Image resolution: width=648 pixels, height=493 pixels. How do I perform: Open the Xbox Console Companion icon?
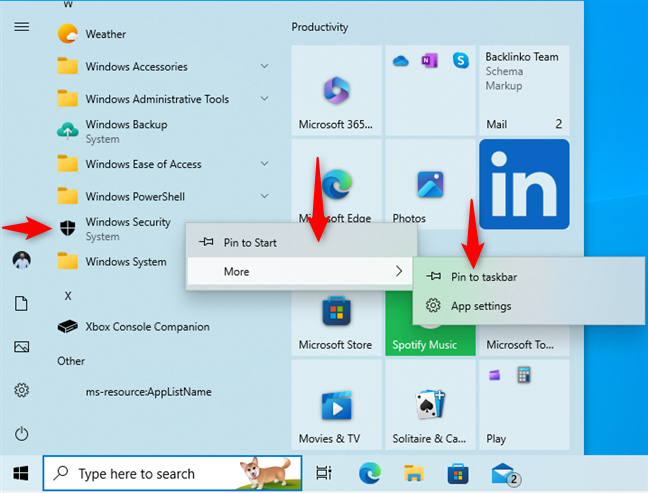click(68, 326)
